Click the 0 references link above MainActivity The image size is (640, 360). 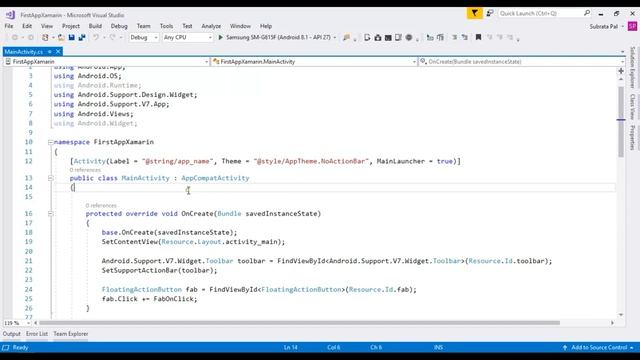85,170
